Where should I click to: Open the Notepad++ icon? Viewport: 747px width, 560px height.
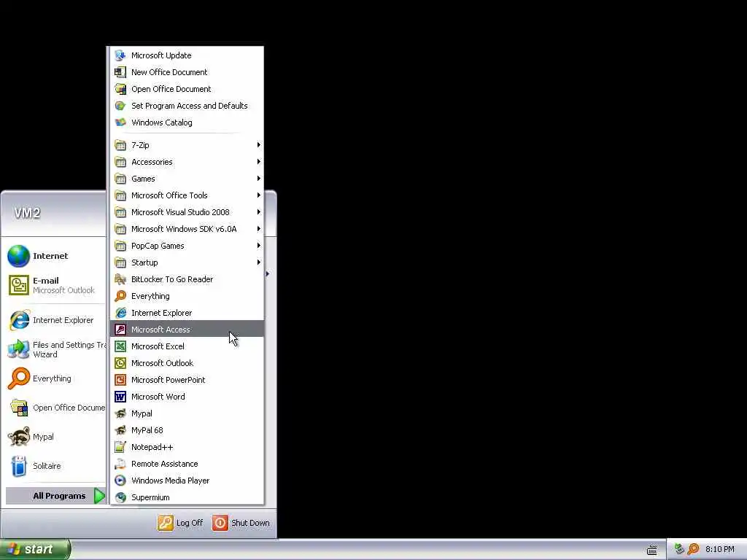[x=120, y=447]
